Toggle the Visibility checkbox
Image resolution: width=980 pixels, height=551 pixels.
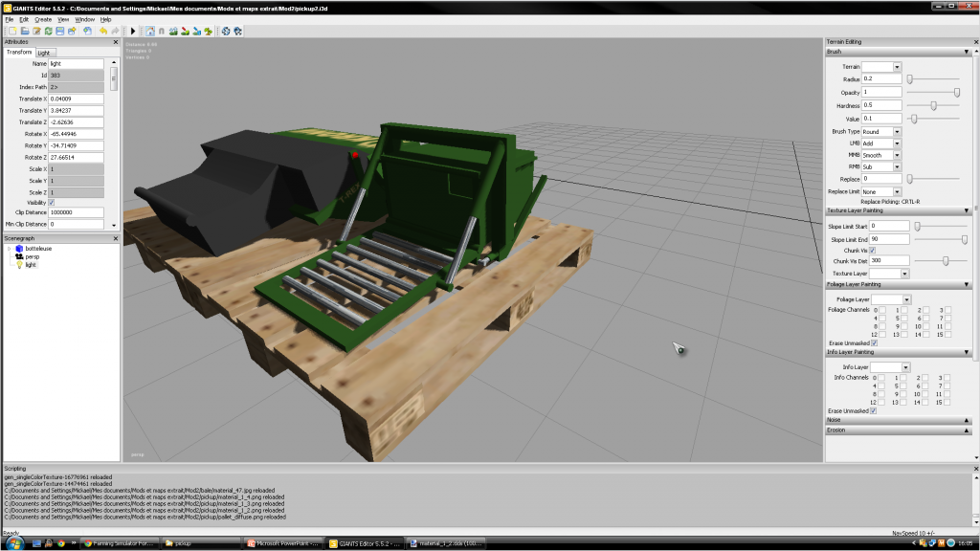click(x=52, y=203)
